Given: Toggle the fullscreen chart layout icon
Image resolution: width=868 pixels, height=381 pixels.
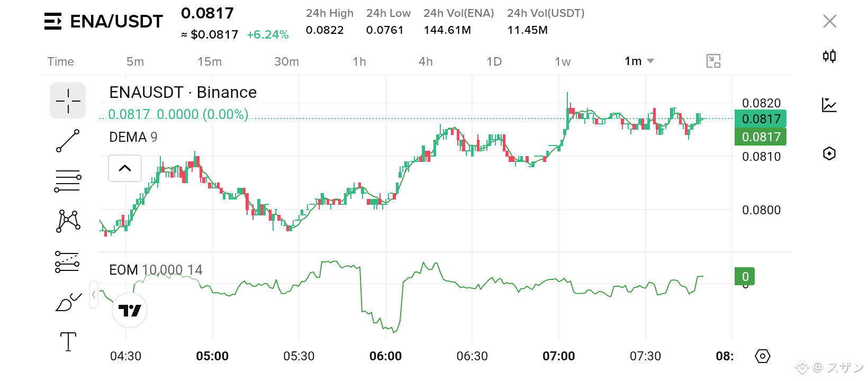Looking at the screenshot, I should (713, 61).
